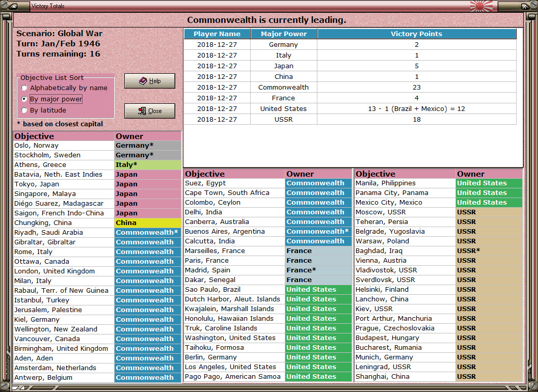The width and height of the screenshot is (538, 392).
Task: Click the Major Power column header
Action: tap(283, 34)
